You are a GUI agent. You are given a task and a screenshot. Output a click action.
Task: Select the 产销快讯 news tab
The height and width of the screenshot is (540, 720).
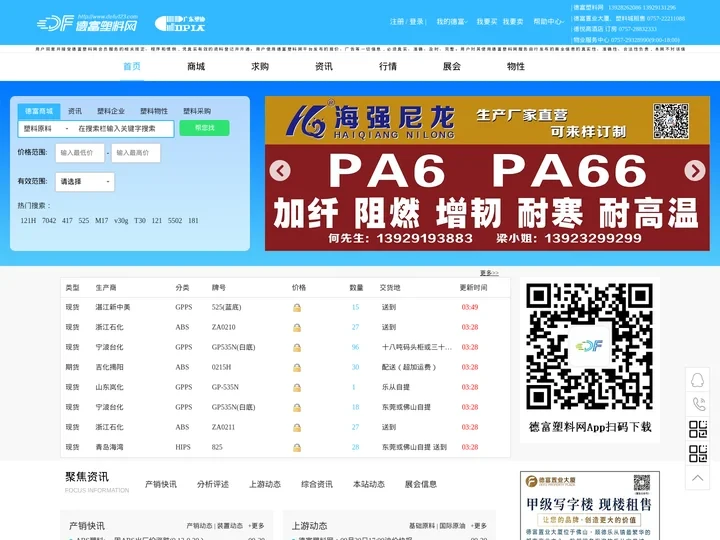tap(161, 484)
